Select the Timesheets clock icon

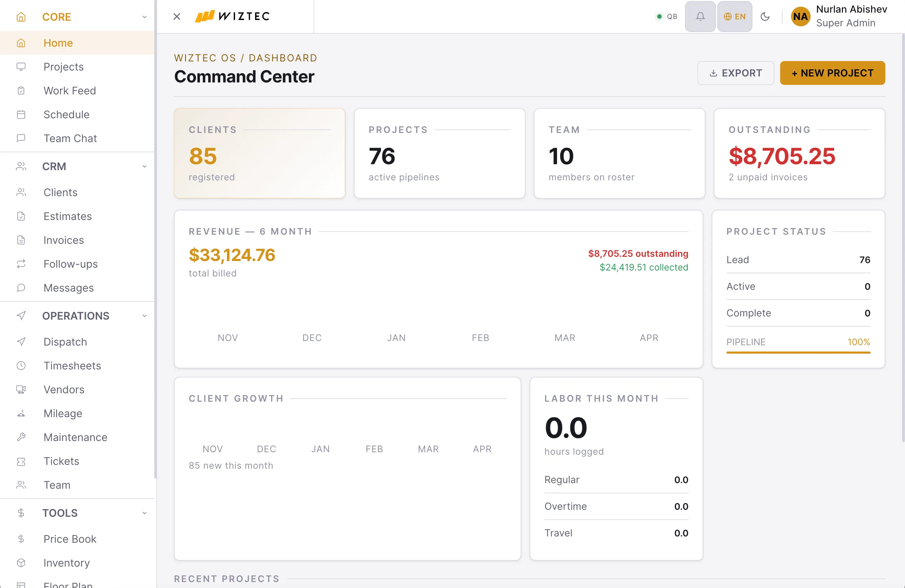point(21,366)
